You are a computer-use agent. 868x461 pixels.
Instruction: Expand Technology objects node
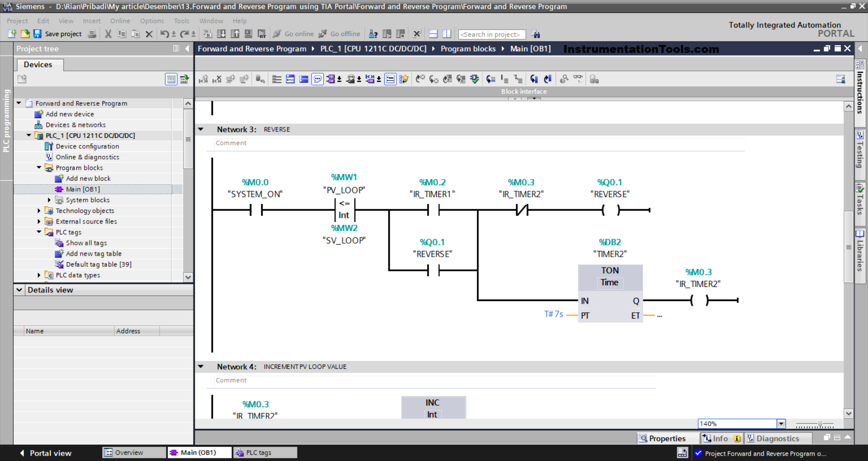39,210
